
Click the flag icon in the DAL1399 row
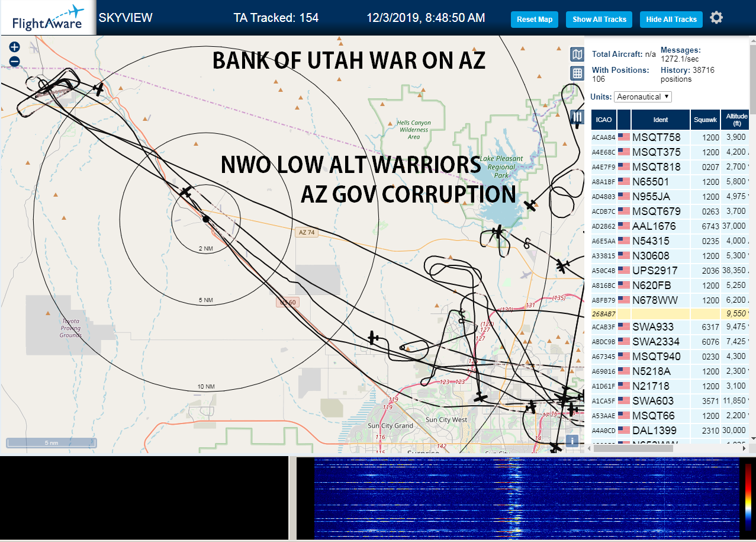(624, 430)
